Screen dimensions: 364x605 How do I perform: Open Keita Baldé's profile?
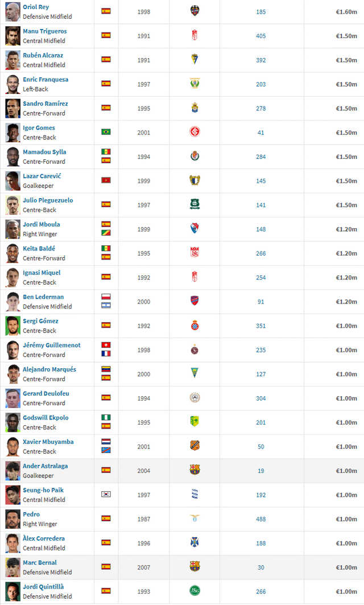click(x=39, y=249)
